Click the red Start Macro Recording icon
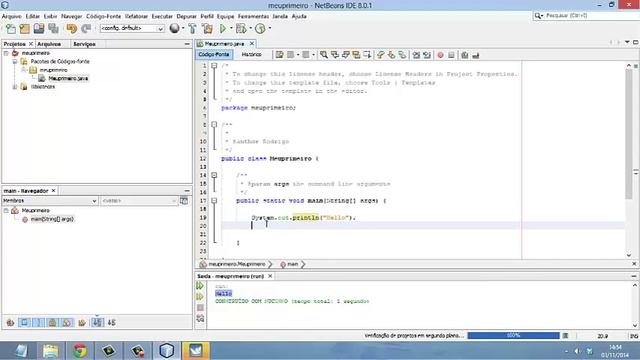Viewport: 640px width, 360px height. pyautogui.click(x=440, y=55)
